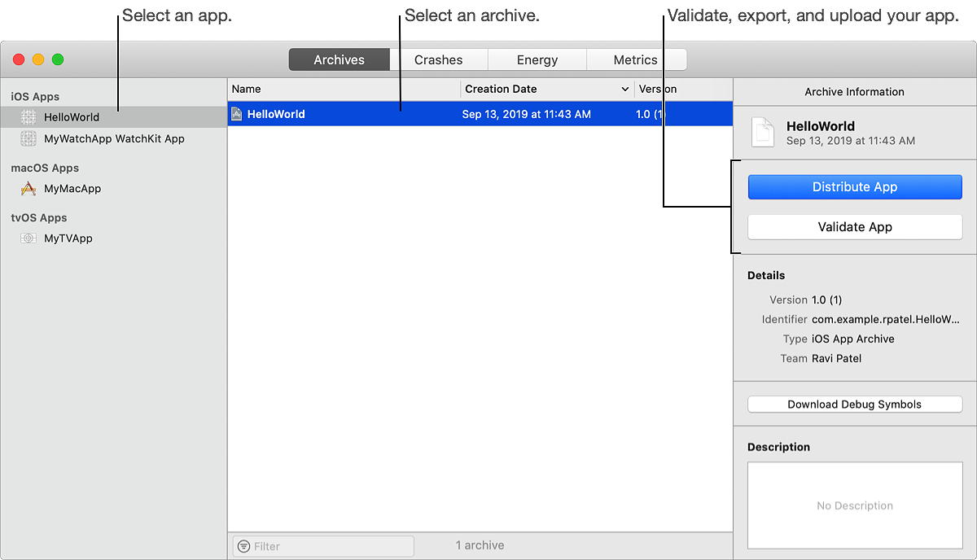Click the filter icon in the filter field
Screen dimensions: 977x560
pos(243,546)
